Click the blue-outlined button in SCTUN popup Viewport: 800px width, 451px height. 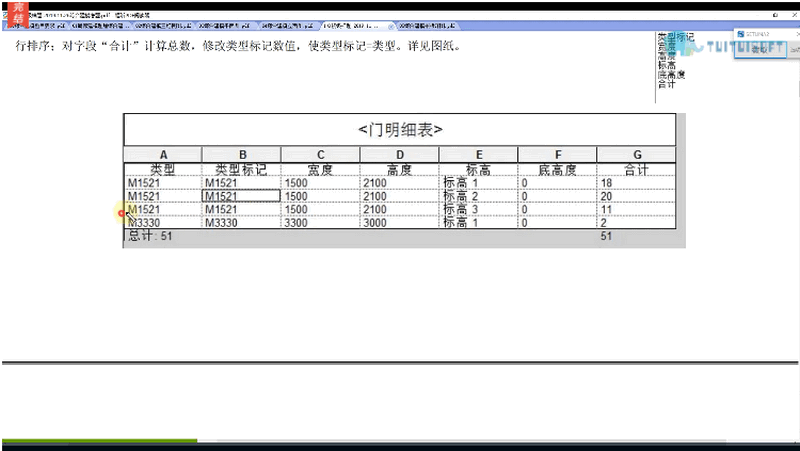click(x=760, y=49)
